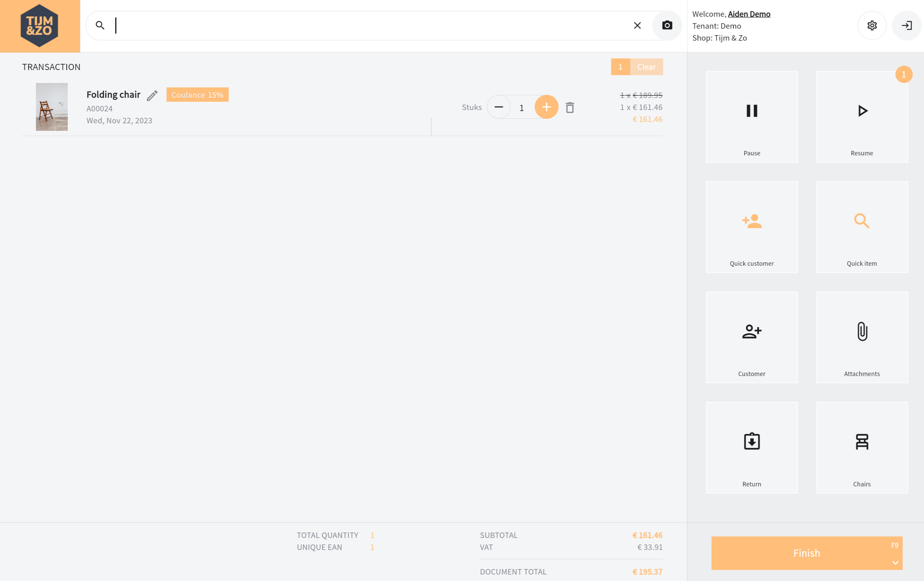Viewport: 924px width, 581px height.
Task: Pause the current transaction
Action: 751,117
